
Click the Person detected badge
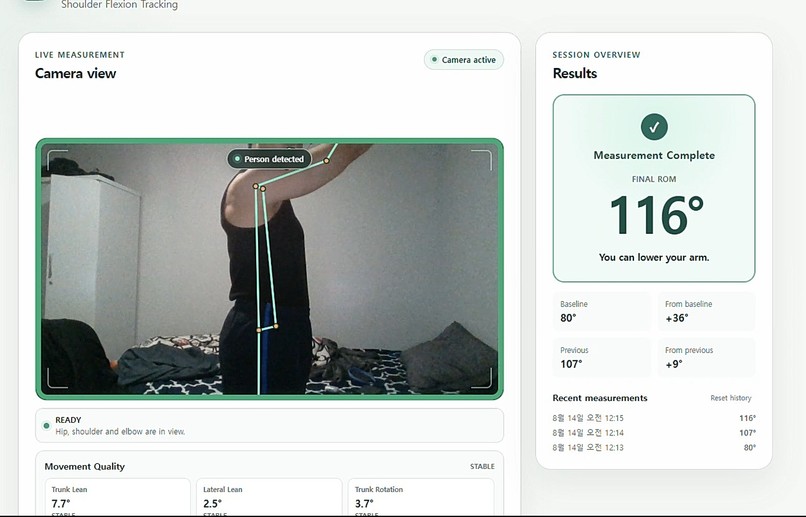(x=269, y=159)
